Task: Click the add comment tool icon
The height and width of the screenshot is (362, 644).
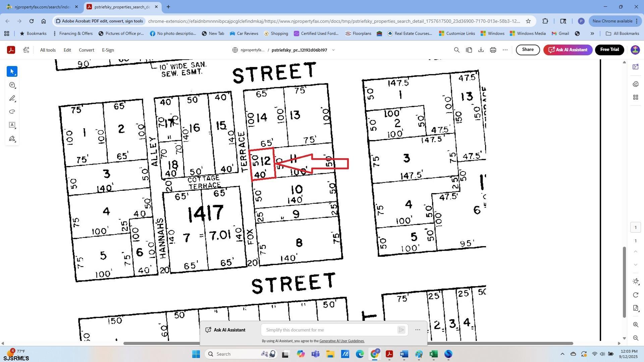Action: tap(12, 85)
